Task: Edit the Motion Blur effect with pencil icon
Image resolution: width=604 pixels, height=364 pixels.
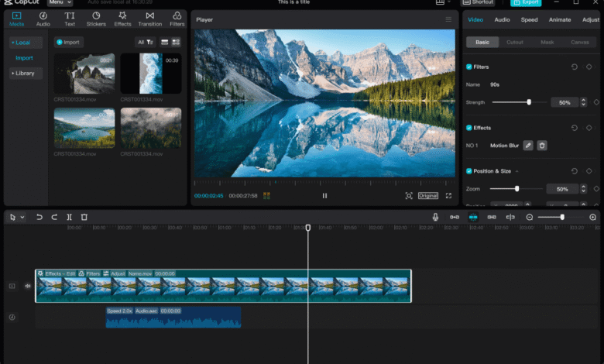Action: [x=528, y=146]
